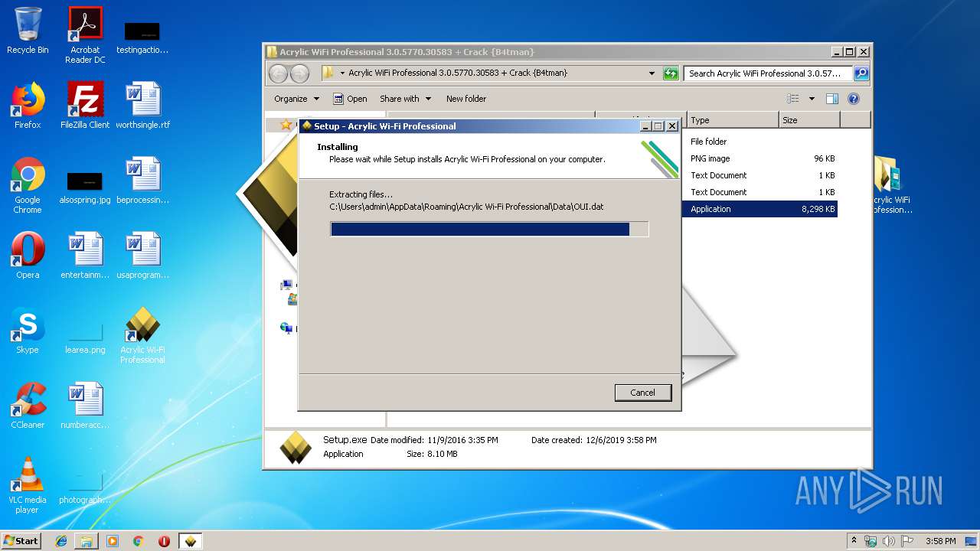This screenshot has width=980, height=551.
Task: Select the usaprogram... document on desktop
Action: 142,256
